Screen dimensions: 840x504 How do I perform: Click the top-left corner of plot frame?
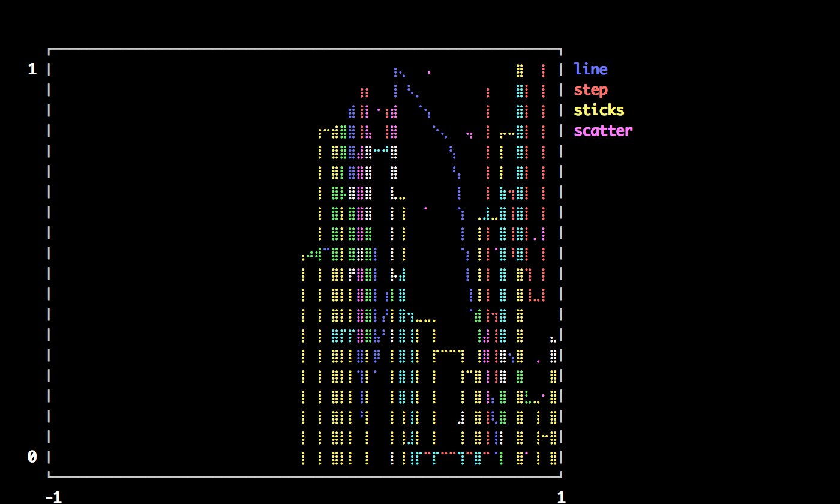[49, 49]
